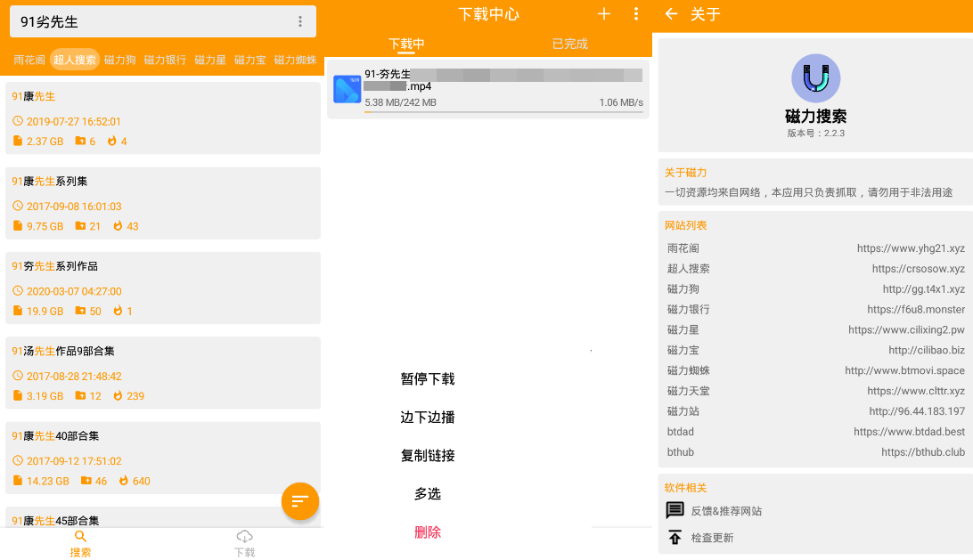Open the 91康先生40部合集 result
This screenshot has height=560, width=973.
pos(162,458)
